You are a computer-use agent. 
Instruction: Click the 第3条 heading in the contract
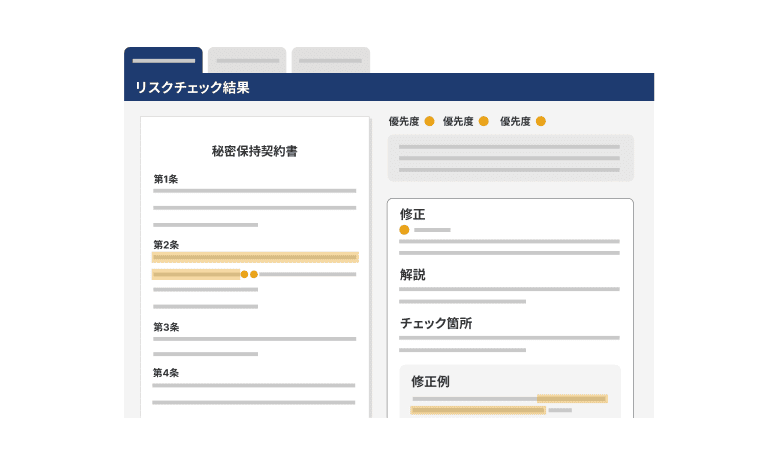(x=166, y=327)
